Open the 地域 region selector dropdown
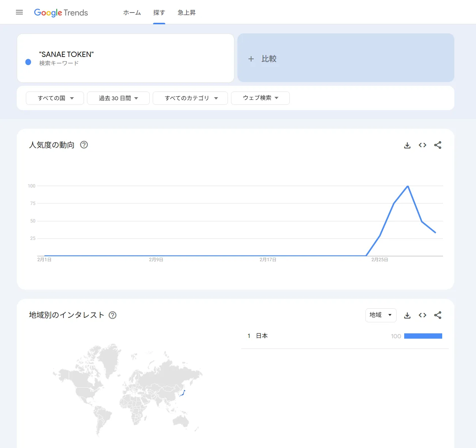476x448 pixels. [381, 315]
